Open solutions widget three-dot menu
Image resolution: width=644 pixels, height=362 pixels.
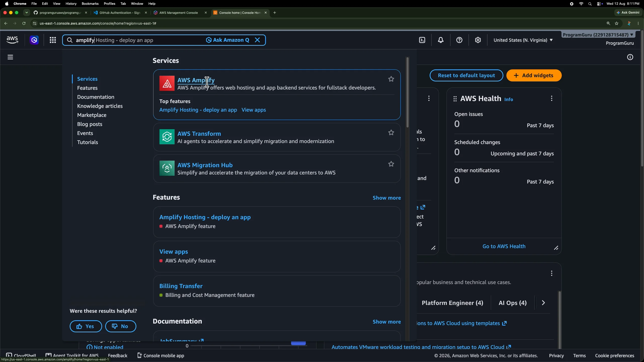coord(552,273)
